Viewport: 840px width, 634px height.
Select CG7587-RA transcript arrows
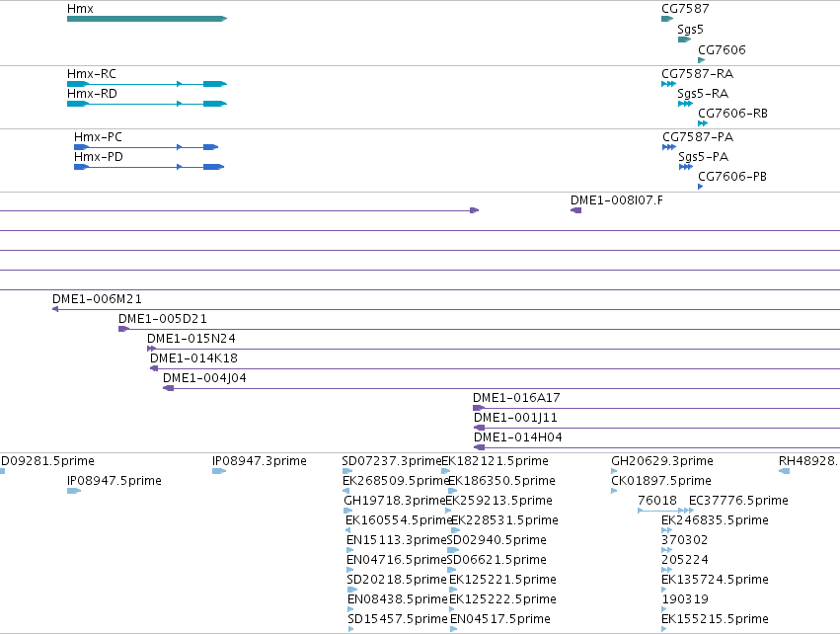(668, 84)
